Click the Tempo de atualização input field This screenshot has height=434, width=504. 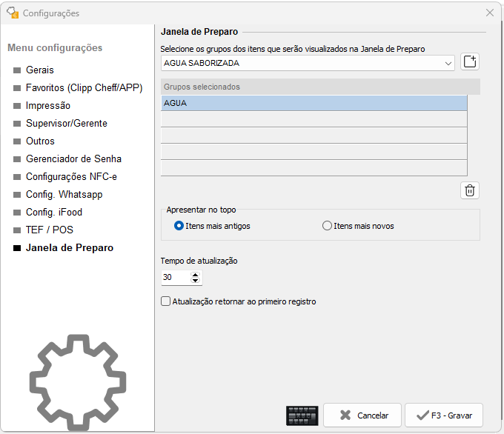175,278
